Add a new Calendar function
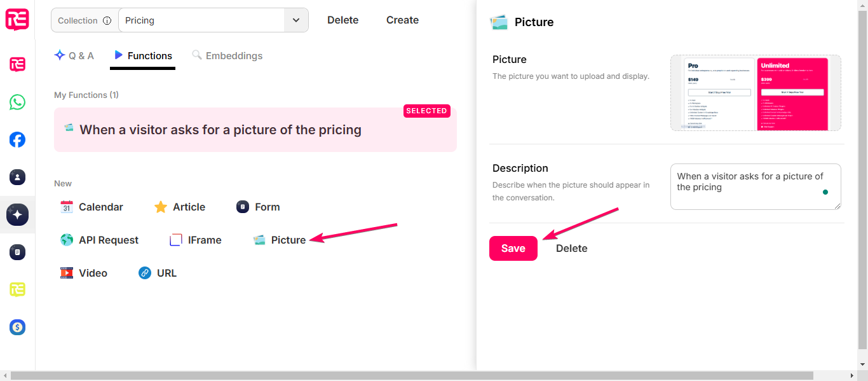The width and height of the screenshot is (868, 381). (92, 207)
